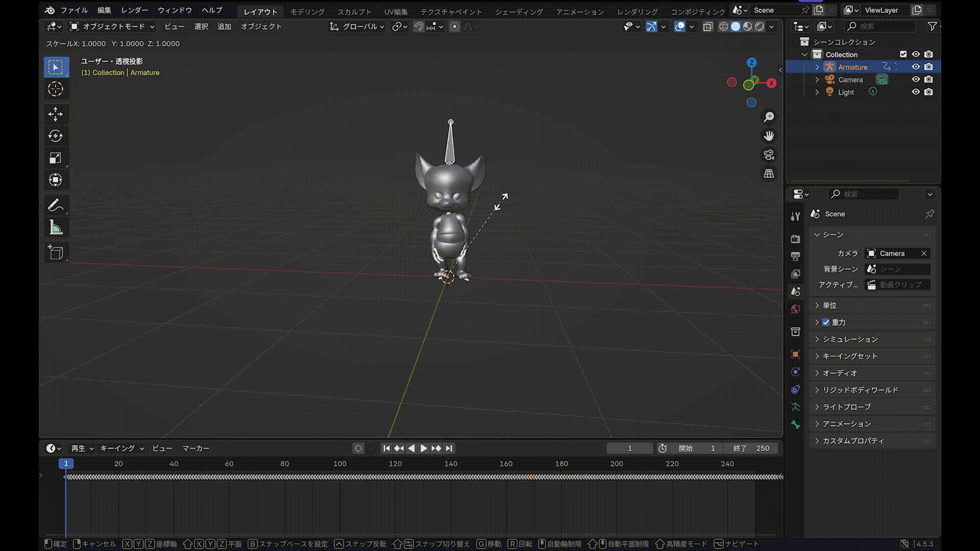The height and width of the screenshot is (551, 980).
Task: Select the Scale tool icon
Action: [x=55, y=158]
